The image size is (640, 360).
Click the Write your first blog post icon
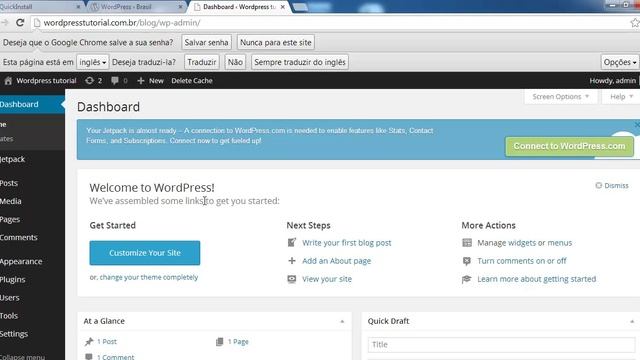pyautogui.click(x=292, y=243)
